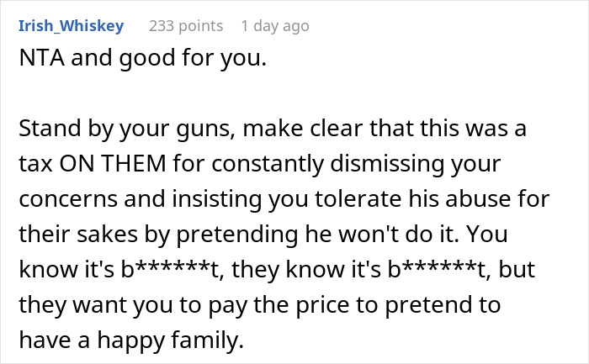Open the Irish_Whiskey user profile link
This screenshot has width=589, height=364.
pos(71,26)
